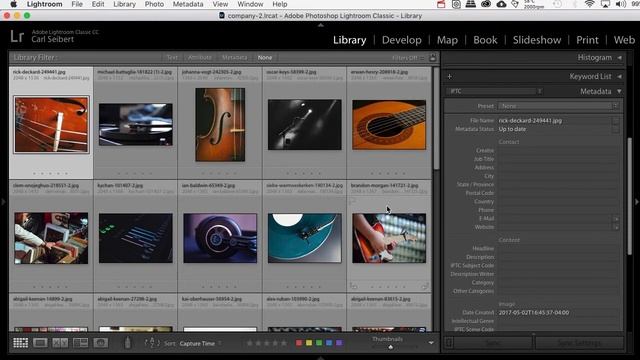This screenshot has width=640, height=360.
Task: Click the plus icon in Keyword List
Action: click(x=449, y=76)
